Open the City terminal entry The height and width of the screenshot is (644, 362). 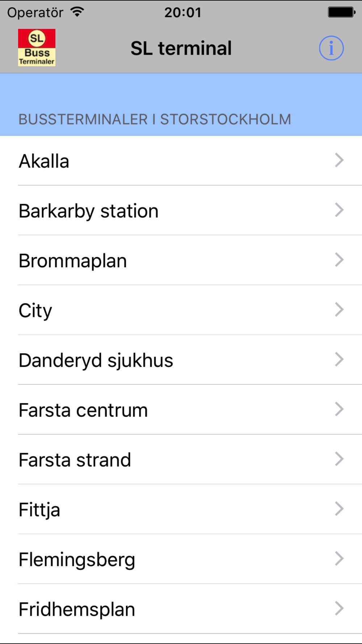[181, 310]
